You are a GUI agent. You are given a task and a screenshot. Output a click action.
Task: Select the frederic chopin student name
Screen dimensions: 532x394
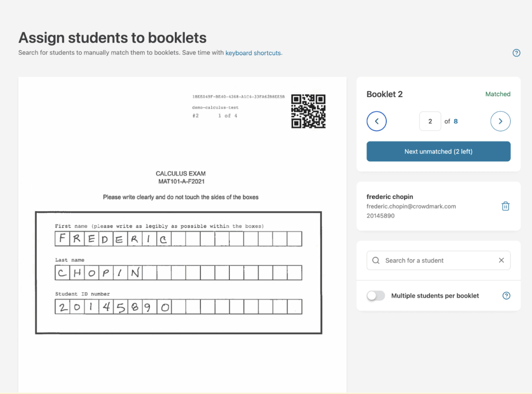coord(390,197)
